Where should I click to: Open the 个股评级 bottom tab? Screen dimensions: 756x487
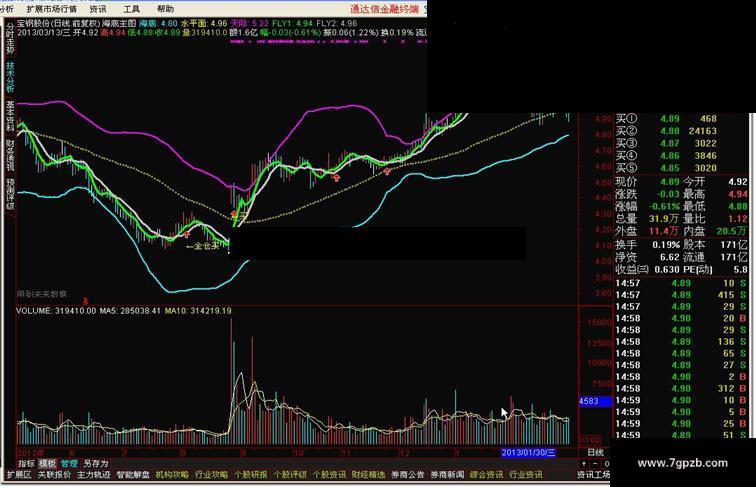290,475
